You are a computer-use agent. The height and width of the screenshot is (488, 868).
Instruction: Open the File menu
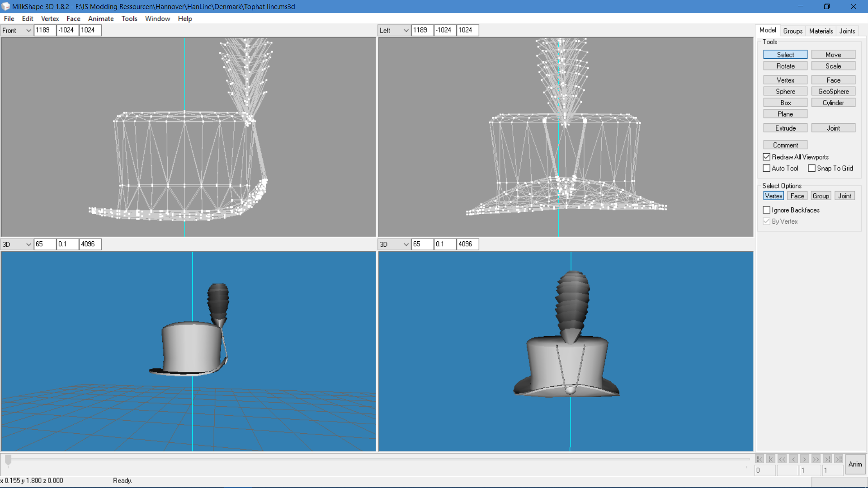pyautogui.click(x=9, y=19)
